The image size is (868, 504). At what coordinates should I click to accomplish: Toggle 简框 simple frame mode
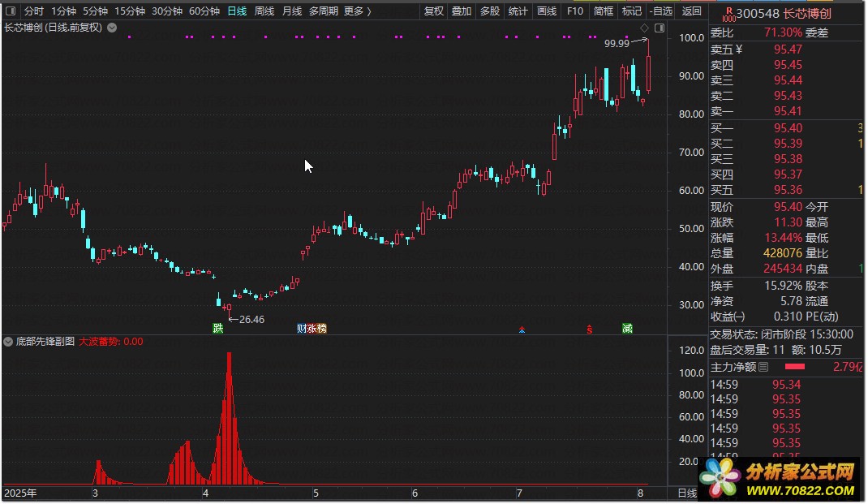point(604,11)
